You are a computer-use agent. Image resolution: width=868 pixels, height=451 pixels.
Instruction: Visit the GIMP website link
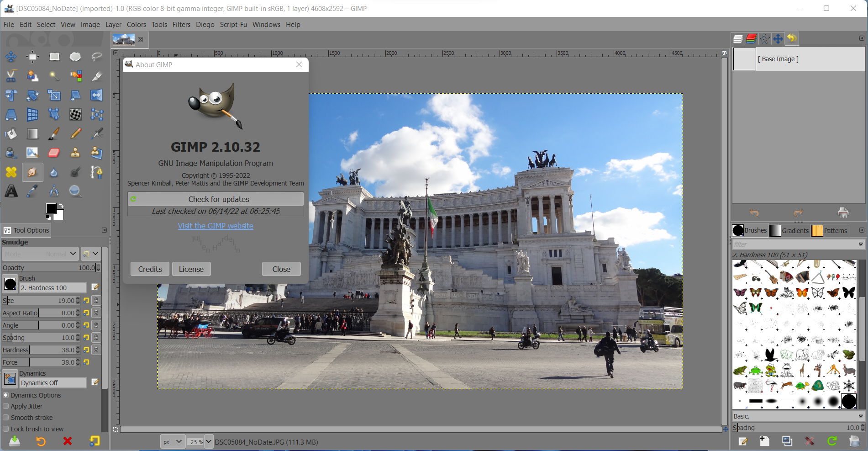coord(216,226)
